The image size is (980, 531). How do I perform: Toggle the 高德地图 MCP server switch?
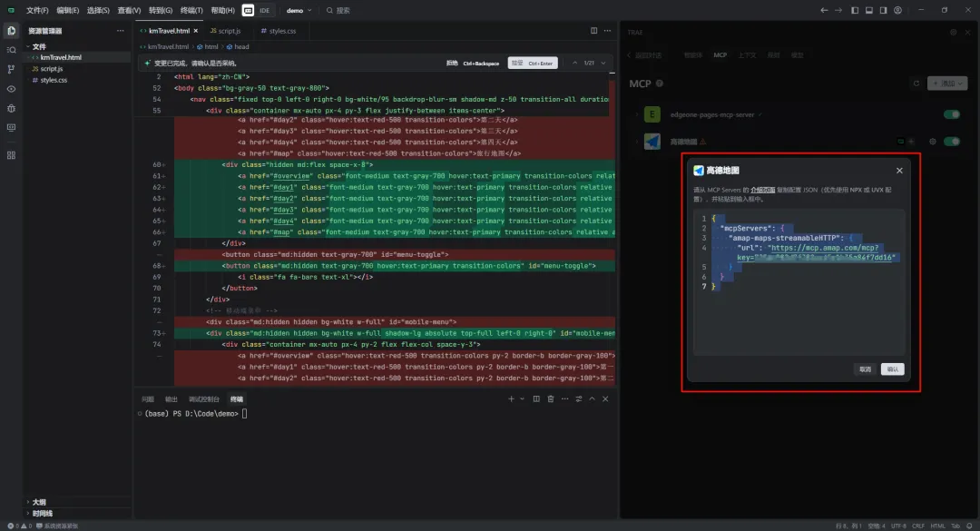951,142
